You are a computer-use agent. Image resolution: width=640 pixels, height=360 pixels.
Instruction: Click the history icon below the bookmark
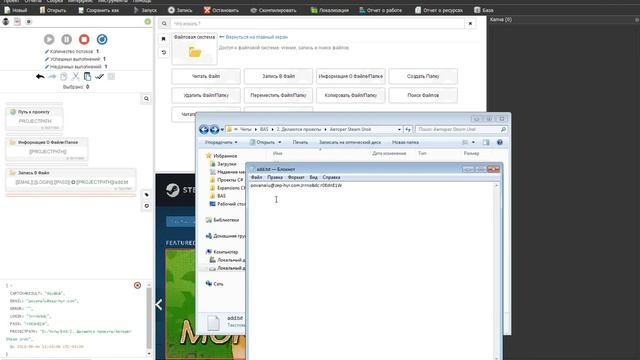(164, 52)
